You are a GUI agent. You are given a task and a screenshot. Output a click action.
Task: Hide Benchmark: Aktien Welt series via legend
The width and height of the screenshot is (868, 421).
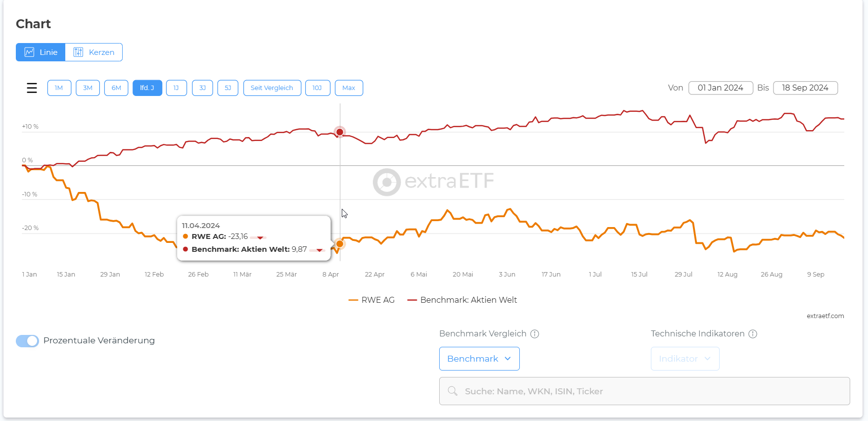pyautogui.click(x=462, y=300)
